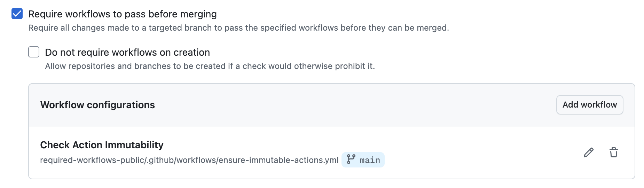The width and height of the screenshot is (644, 188).
Task: Delete Check Action Immutability with trash icon
Action: (x=613, y=152)
